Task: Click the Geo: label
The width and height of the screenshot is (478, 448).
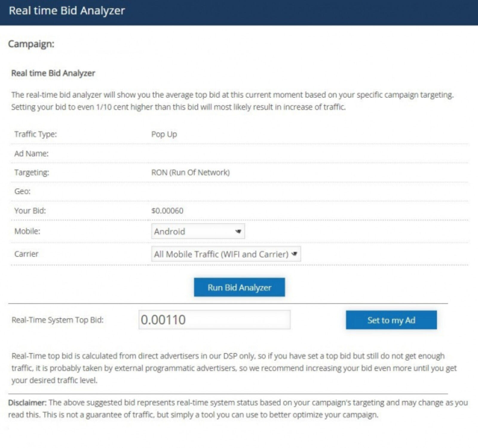Action: (x=22, y=191)
